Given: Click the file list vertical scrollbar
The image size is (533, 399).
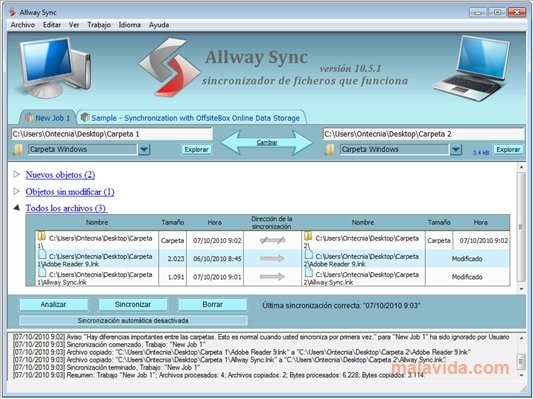Looking at the screenshot, I should tap(521, 227).
